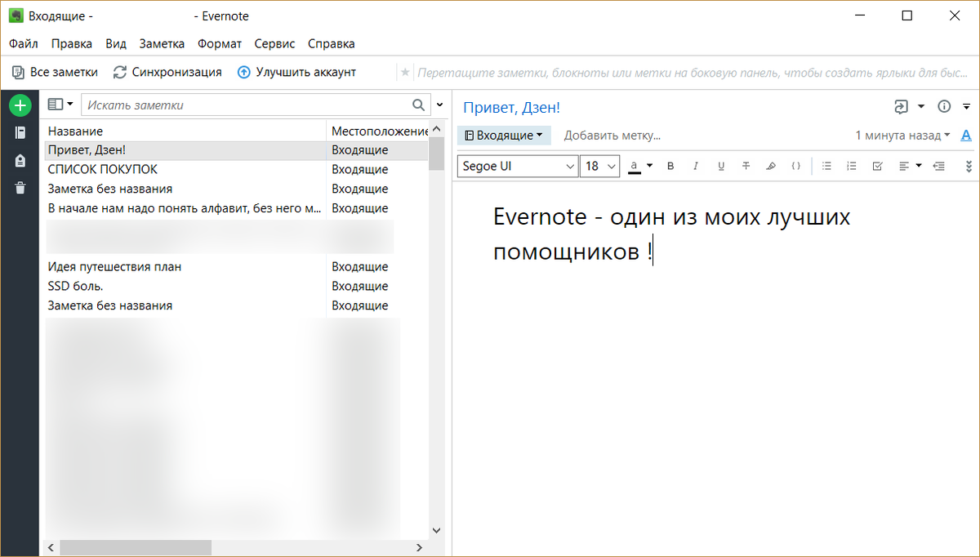Open the Правка menu
This screenshot has height=557, width=980.
(x=72, y=44)
